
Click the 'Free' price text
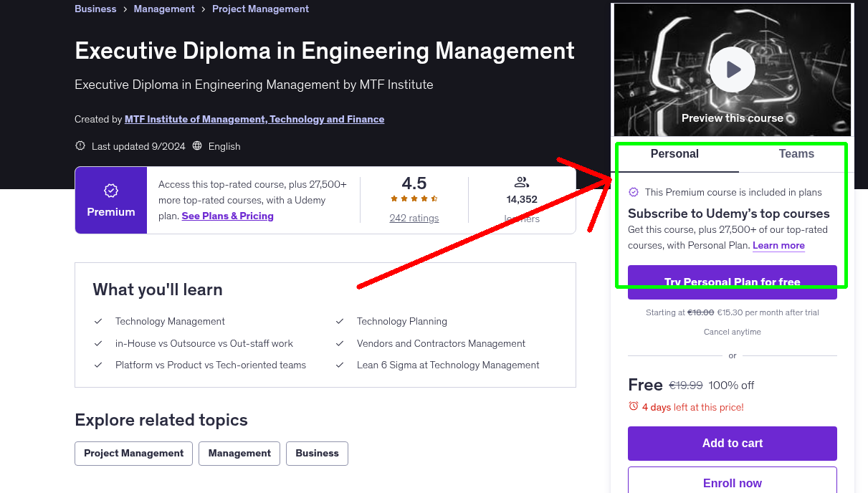645,386
